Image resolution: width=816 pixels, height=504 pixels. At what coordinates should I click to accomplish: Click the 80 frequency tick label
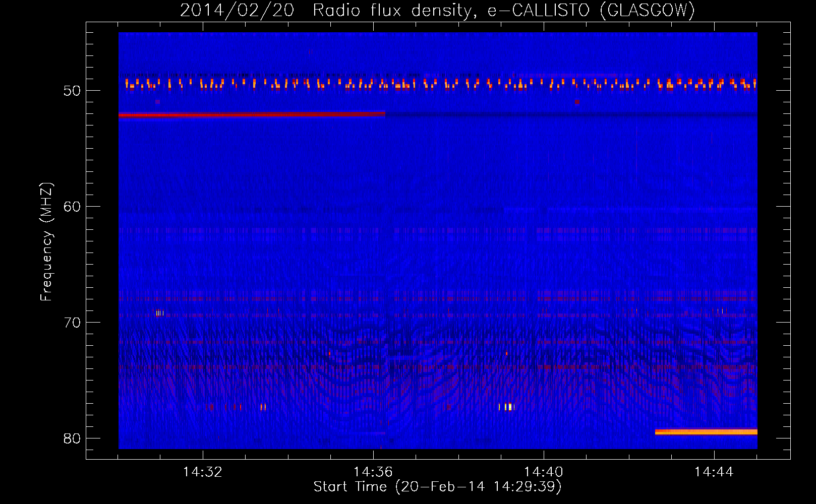pos(72,438)
